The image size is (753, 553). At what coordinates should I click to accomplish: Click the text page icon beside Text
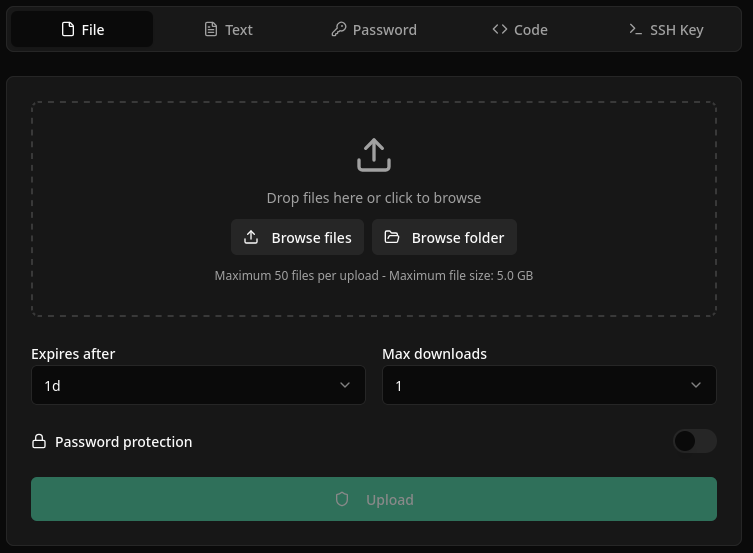tap(211, 29)
